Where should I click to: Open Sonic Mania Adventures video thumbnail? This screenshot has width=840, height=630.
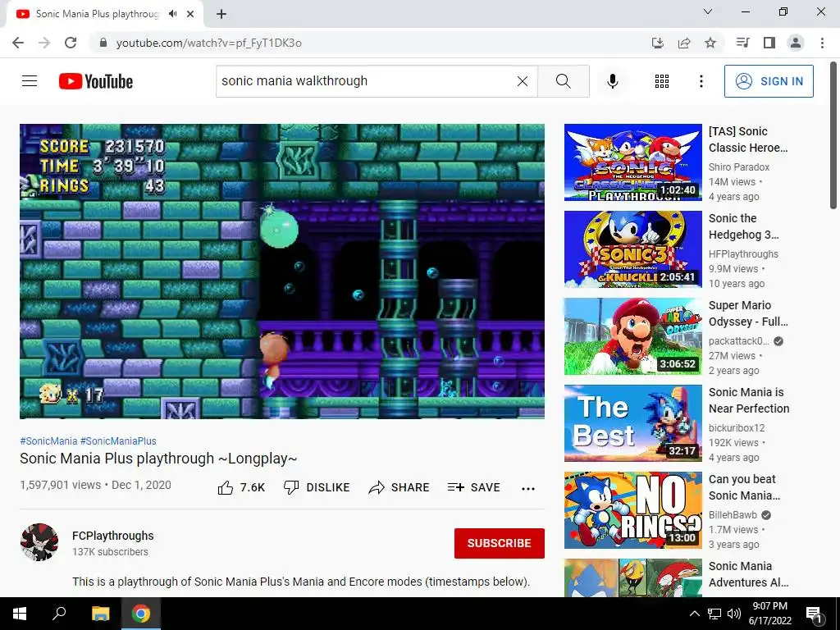click(x=632, y=577)
